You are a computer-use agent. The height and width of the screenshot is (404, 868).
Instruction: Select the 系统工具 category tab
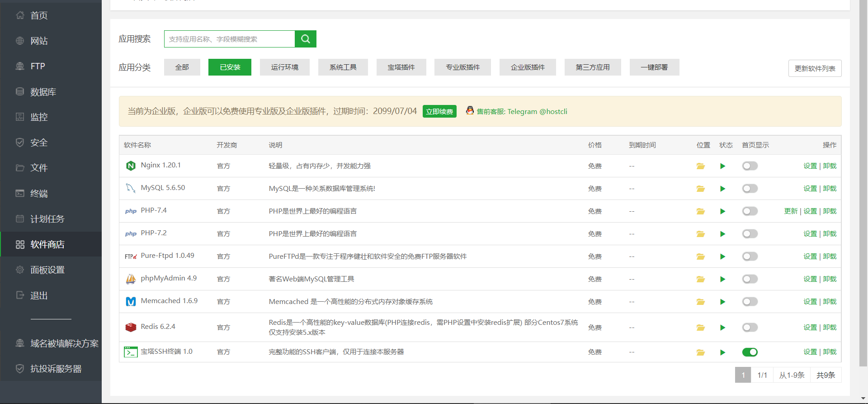(343, 67)
